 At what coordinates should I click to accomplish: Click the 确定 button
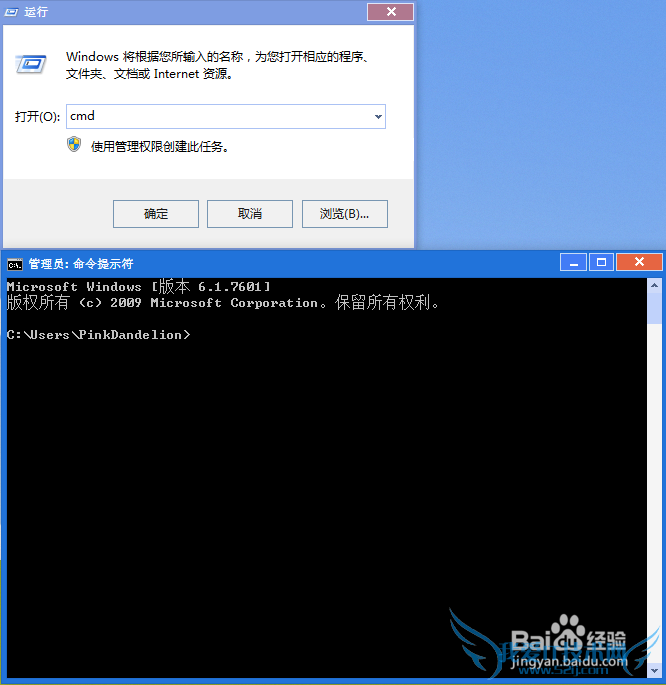point(156,214)
